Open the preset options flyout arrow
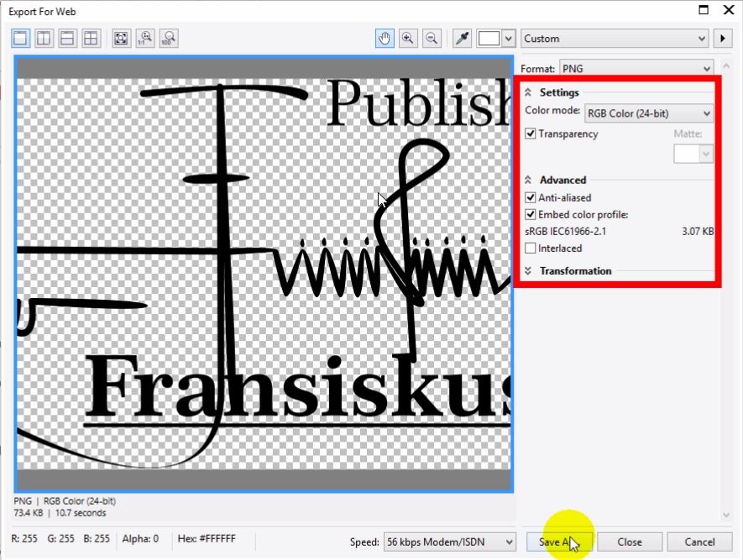The width and height of the screenshot is (743, 560). click(723, 39)
